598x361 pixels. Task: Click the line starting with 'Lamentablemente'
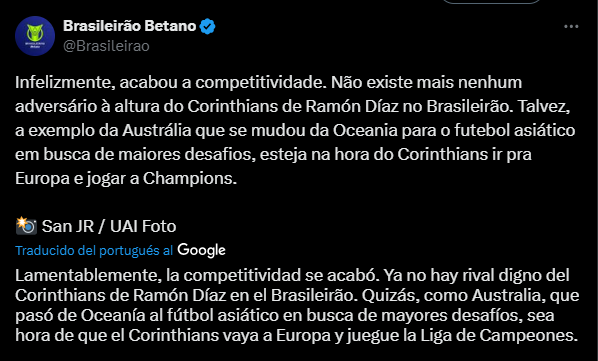tap(292, 275)
